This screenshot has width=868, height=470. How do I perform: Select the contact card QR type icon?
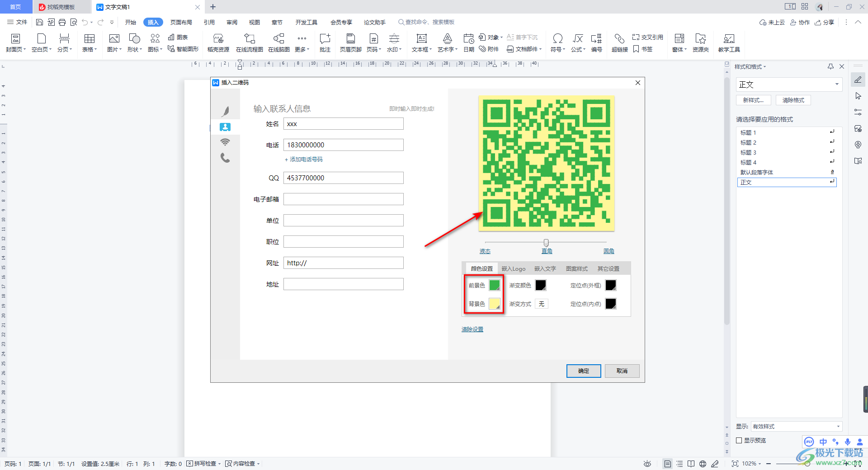pyautogui.click(x=225, y=127)
